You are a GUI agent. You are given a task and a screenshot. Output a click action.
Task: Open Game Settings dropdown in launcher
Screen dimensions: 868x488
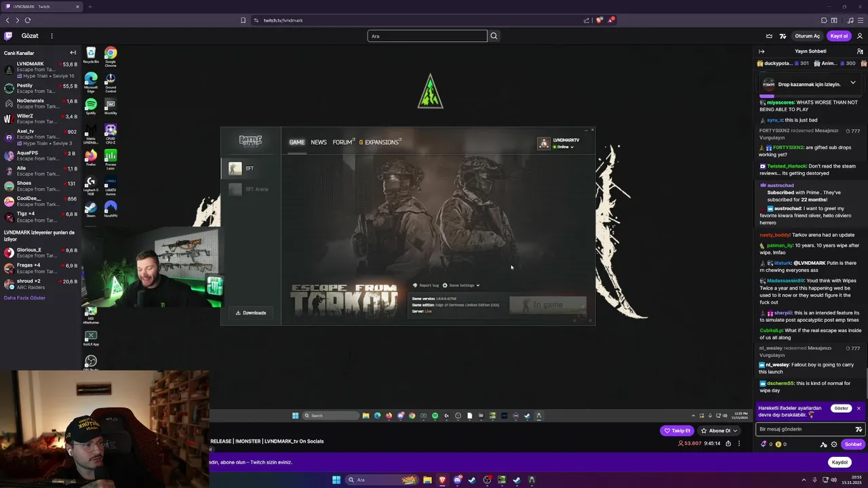click(461, 285)
